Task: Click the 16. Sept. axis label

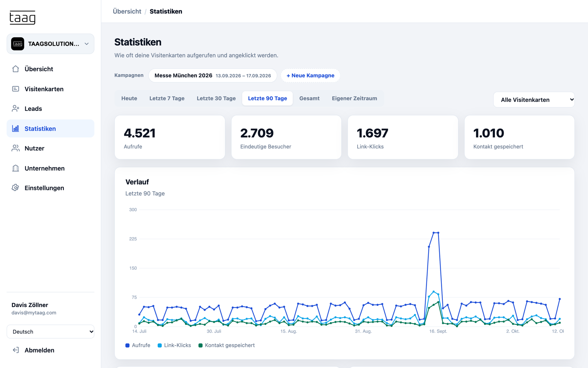Action: (x=438, y=331)
